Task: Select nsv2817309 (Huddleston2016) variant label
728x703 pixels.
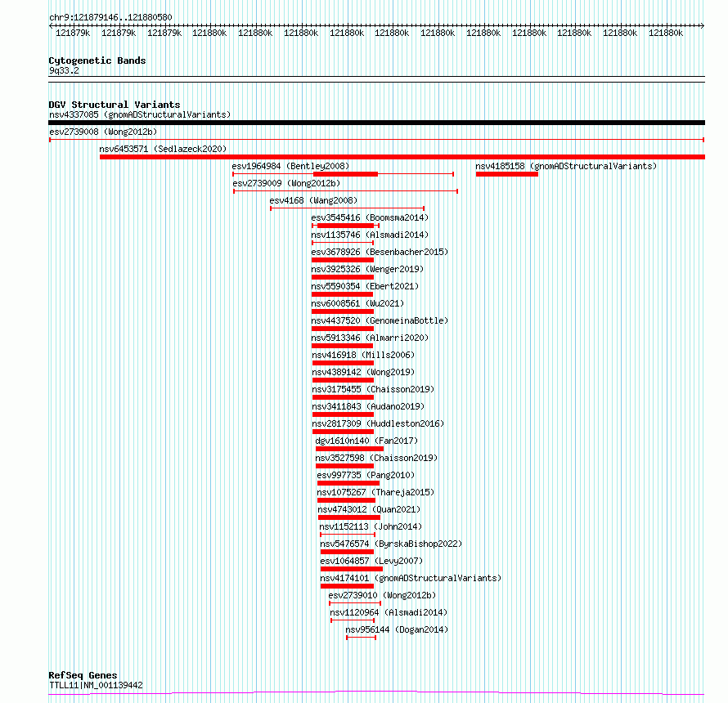Action: click(x=379, y=423)
